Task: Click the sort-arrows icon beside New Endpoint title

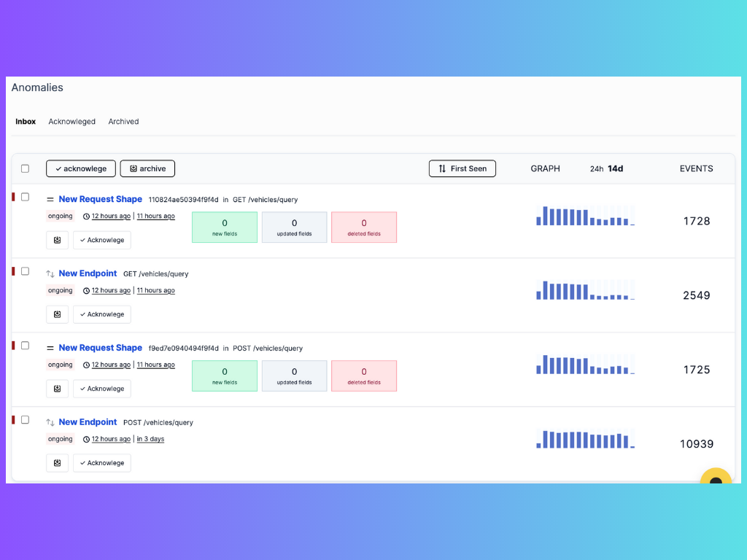Action: coord(48,273)
